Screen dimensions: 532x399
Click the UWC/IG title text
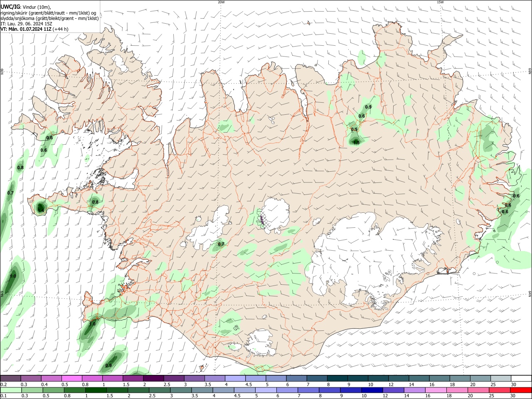pyautogui.click(x=10, y=7)
